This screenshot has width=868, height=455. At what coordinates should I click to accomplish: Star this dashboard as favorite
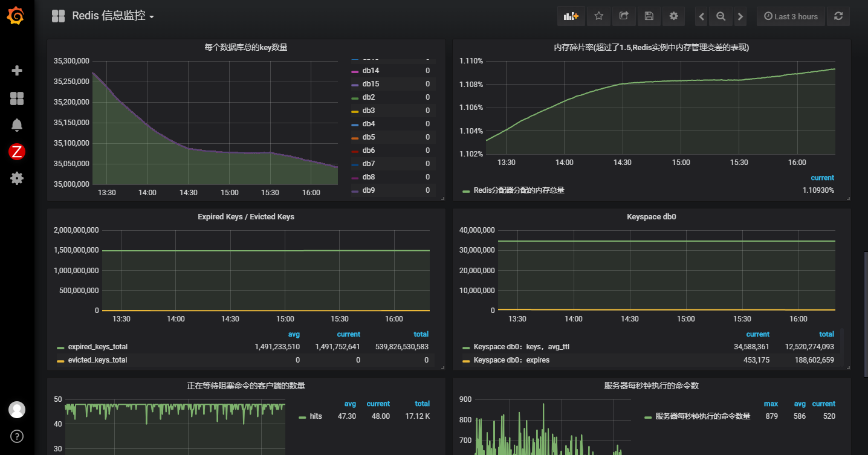coord(598,16)
